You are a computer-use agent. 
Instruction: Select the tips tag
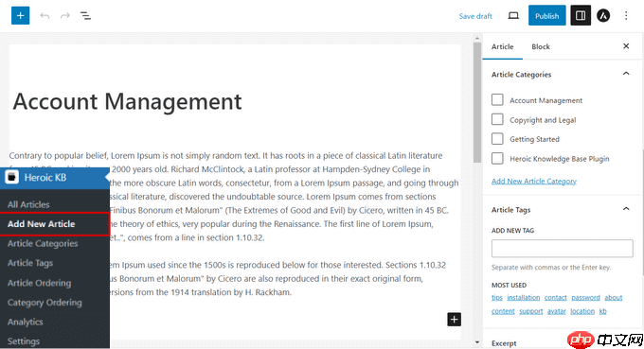tap(497, 297)
